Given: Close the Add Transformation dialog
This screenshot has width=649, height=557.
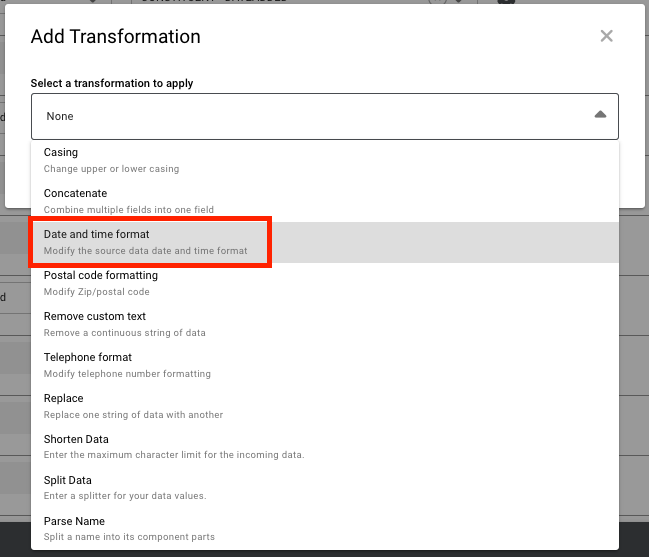Looking at the screenshot, I should pyautogui.click(x=606, y=36).
